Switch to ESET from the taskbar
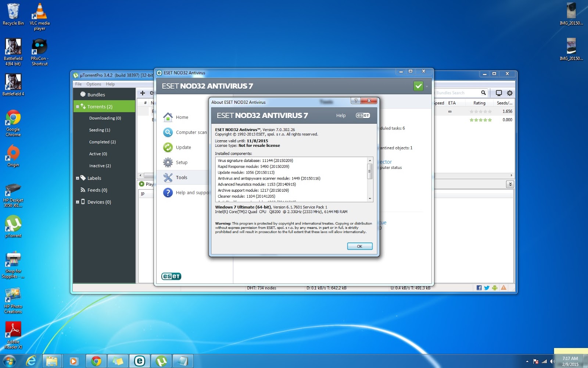The height and width of the screenshot is (368, 588). coord(140,361)
